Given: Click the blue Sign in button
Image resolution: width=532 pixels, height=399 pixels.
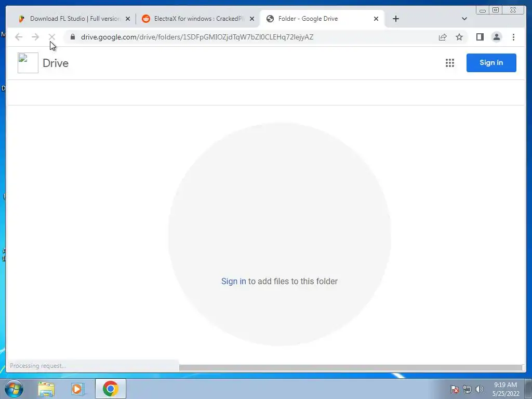Looking at the screenshot, I should 491,63.
